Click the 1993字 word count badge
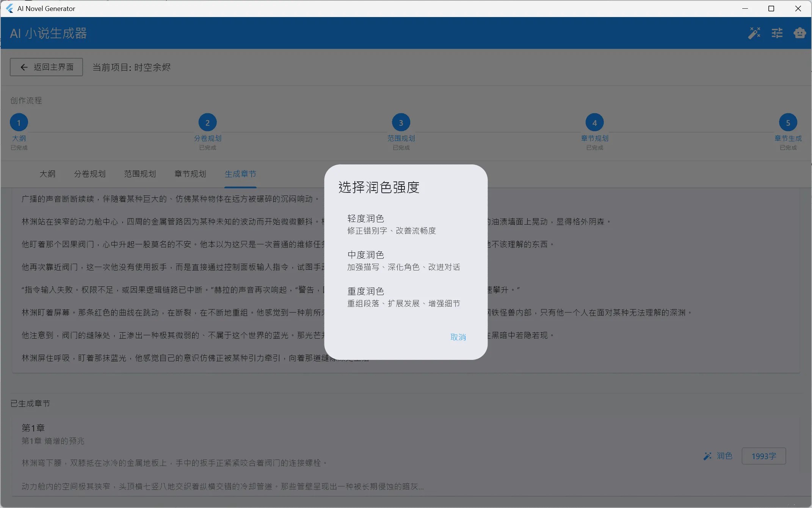The width and height of the screenshot is (812, 508). [763, 456]
